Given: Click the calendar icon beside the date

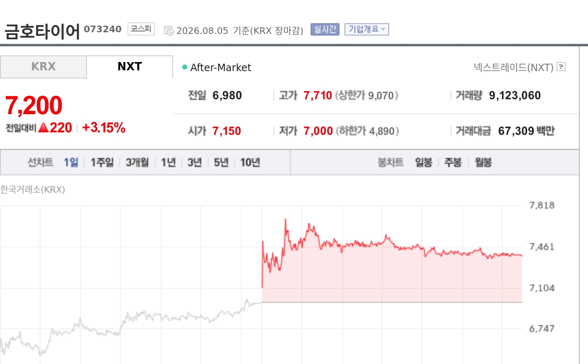Looking at the screenshot, I should (169, 30).
